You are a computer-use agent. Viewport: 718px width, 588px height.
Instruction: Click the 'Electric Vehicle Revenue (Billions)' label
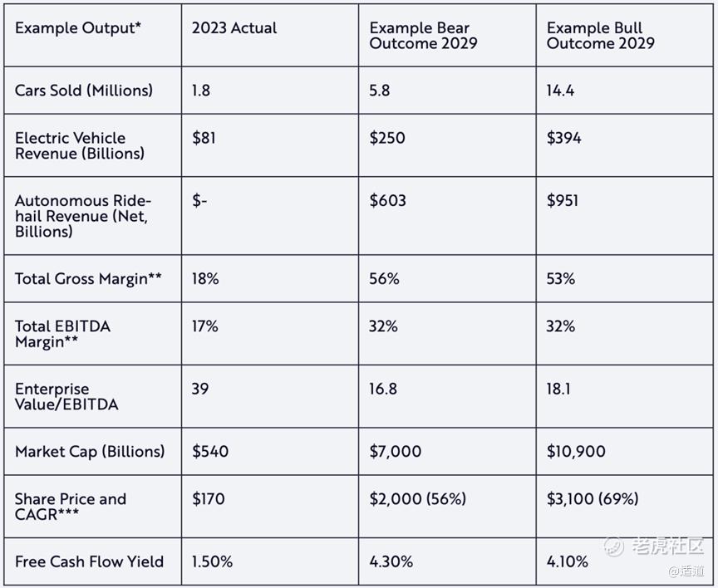pyautogui.click(x=80, y=145)
